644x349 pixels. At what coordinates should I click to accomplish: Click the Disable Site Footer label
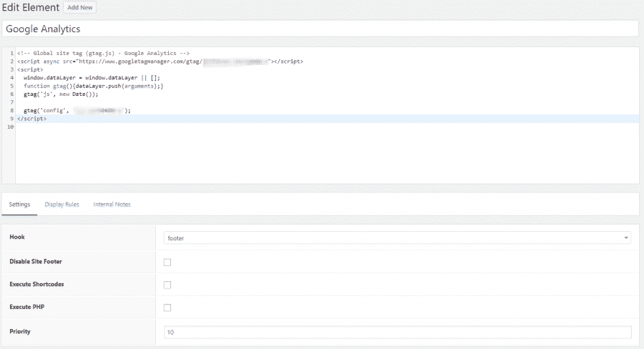point(36,262)
